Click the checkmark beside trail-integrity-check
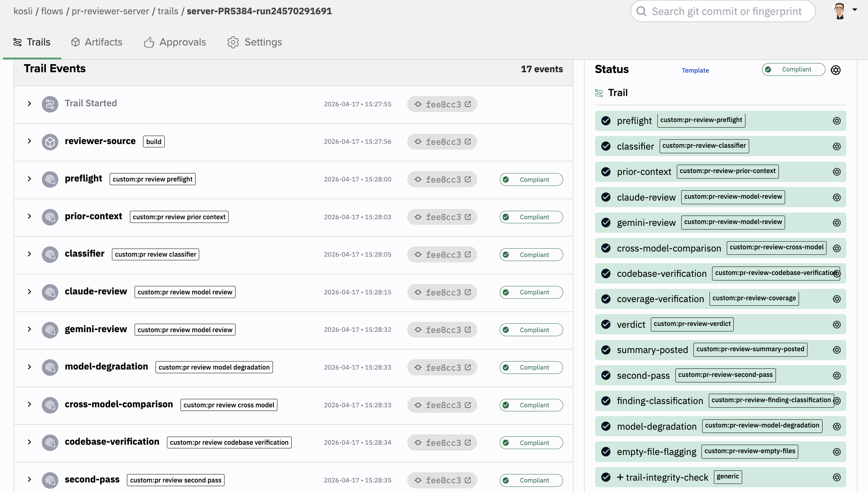The height and width of the screenshot is (492, 868). click(605, 477)
